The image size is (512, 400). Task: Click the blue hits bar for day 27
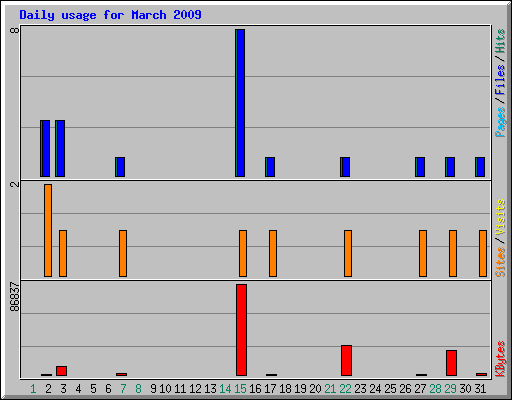(x=420, y=167)
